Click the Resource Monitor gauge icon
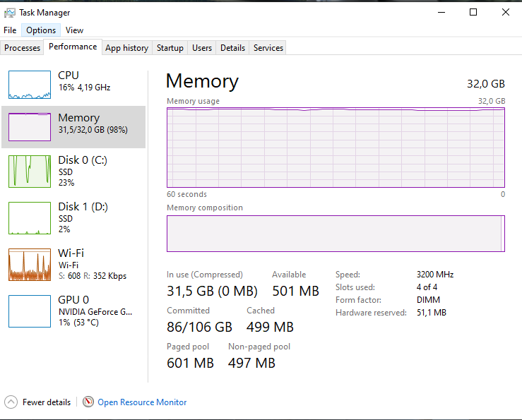 (88, 402)
